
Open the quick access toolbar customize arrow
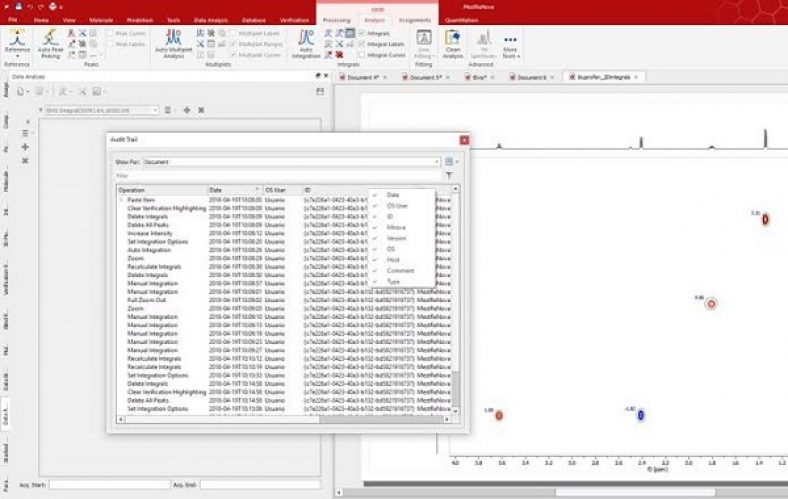click(x=61, y=7)
